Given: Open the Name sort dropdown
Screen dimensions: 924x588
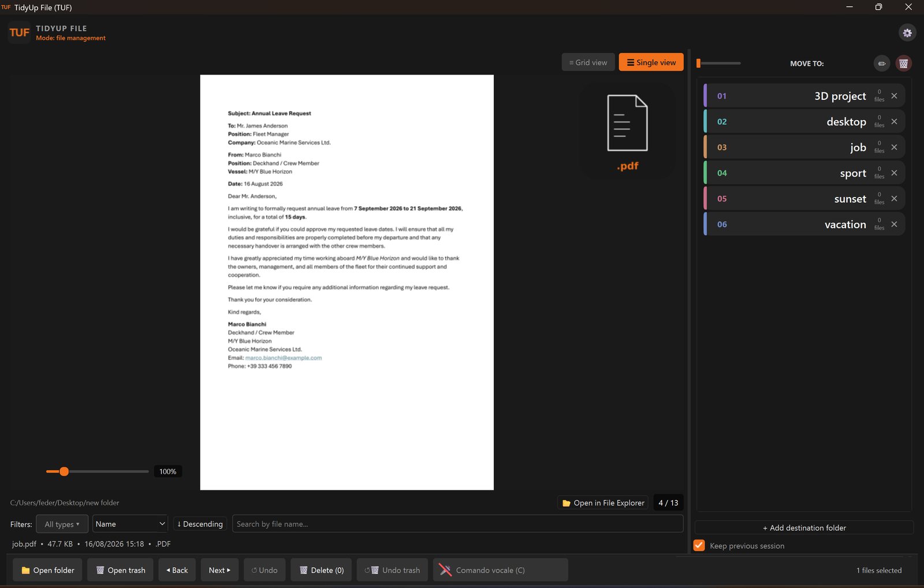Looking at the screenshot, I should tap(130, 524).
